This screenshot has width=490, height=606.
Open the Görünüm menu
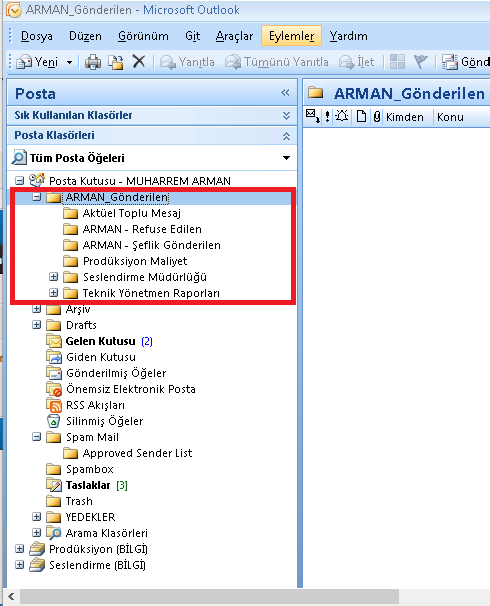[143, 36]
